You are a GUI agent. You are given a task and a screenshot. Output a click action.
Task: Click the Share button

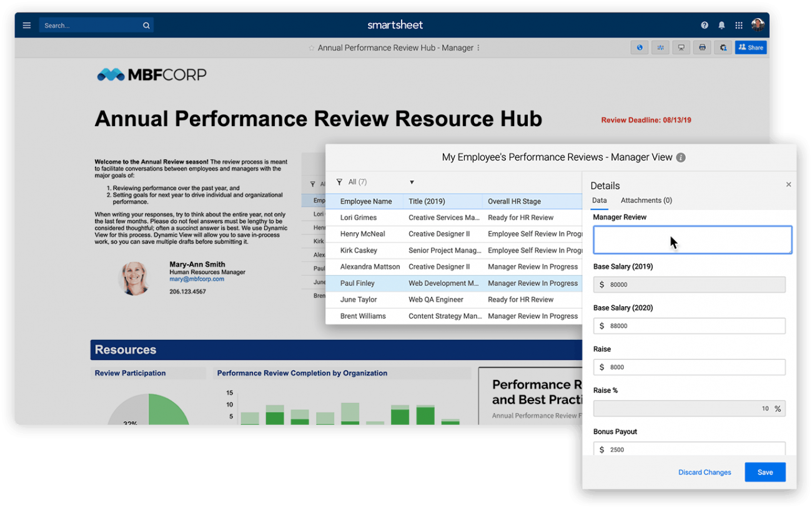pos(750,47)
